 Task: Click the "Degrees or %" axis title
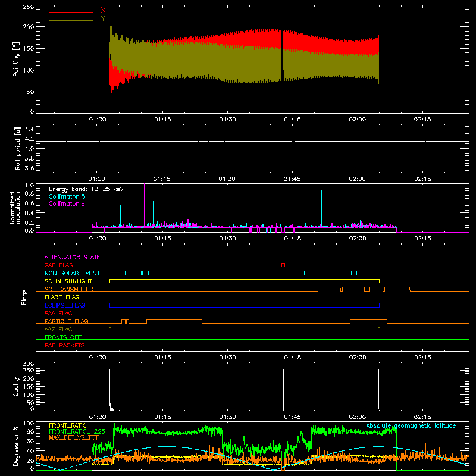[x=16, y=446]
